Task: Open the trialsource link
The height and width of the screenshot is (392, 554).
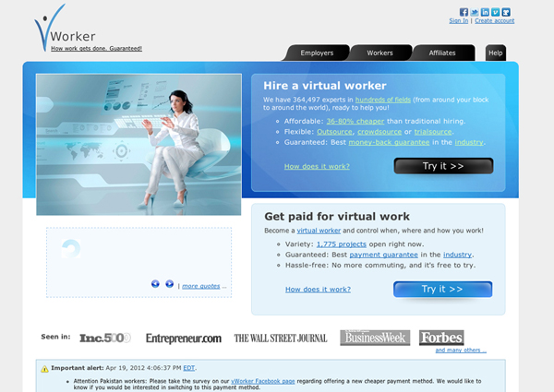Action: pyautogui.click(x=433, y=132)
